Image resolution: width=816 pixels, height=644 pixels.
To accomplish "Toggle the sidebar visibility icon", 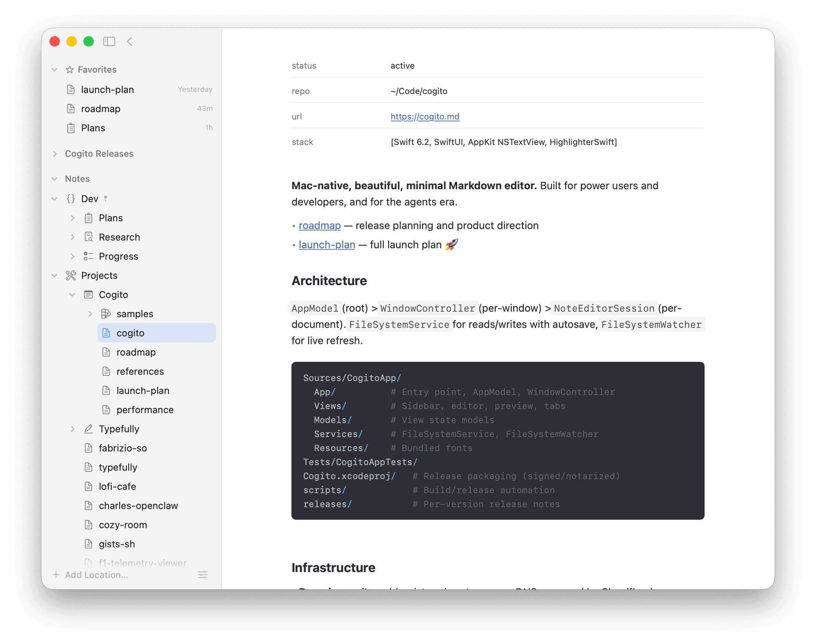I will click(109, 41).
